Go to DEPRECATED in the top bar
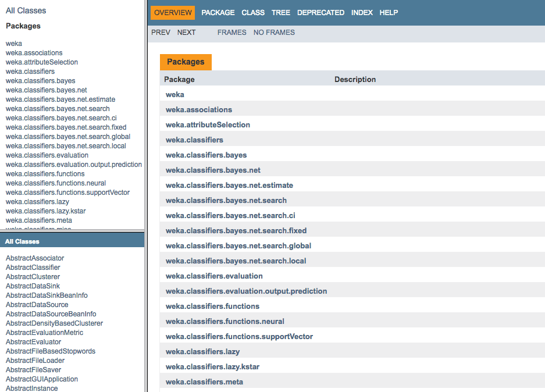The image size is (545, 392). [x=320, y=13]
